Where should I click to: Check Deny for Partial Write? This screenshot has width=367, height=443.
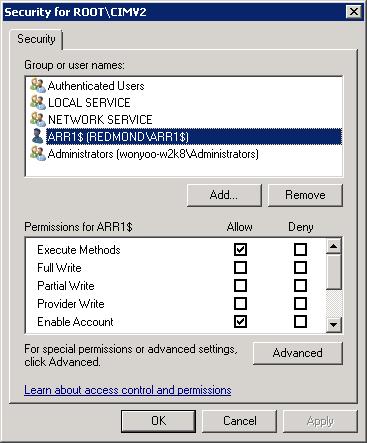pyautogui.click(x=300, y=285)
